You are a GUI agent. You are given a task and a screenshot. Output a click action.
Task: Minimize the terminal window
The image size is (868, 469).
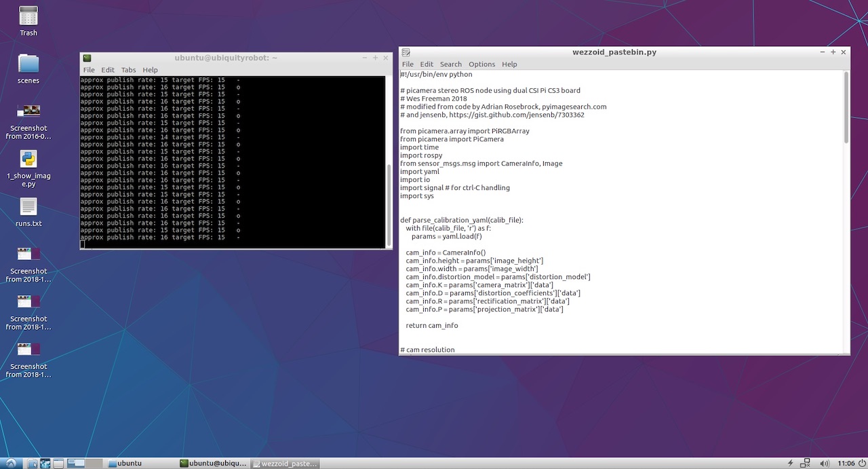click(x=365, y=58)
